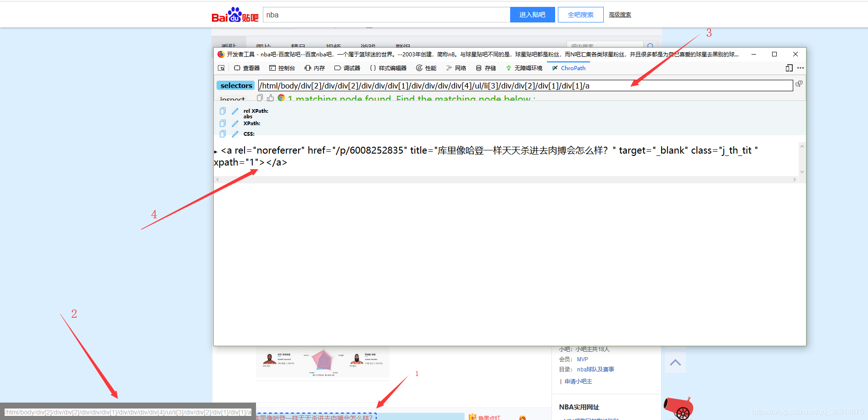
Task: Open the MVP member link
Action: pos(583,359)
